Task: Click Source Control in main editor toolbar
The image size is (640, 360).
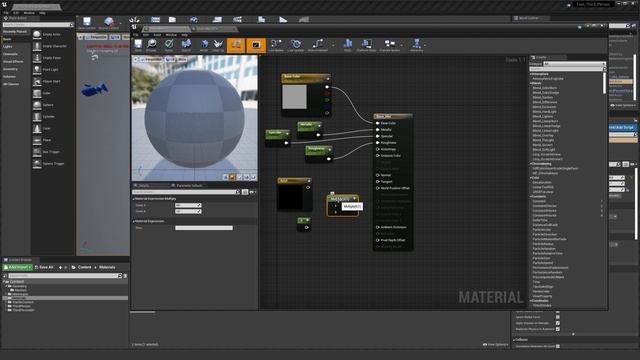Action: tap(109, 23)
